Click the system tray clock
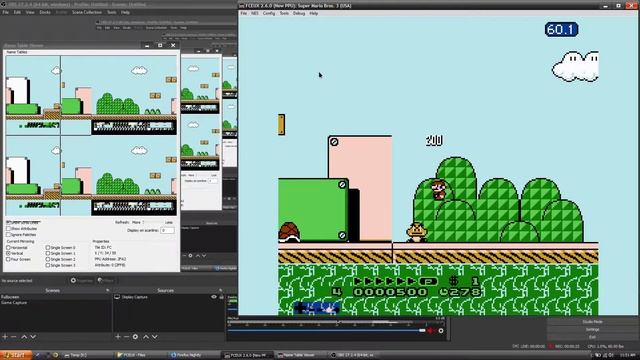Screen dimensions: 640x360 629,356
